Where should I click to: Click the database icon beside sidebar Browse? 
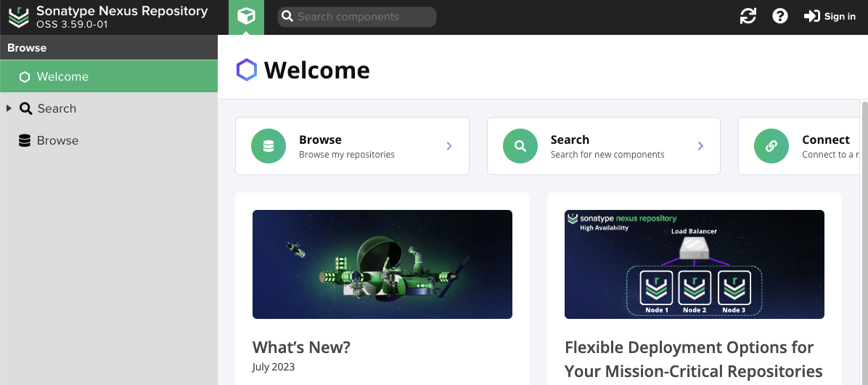point(25,141)
